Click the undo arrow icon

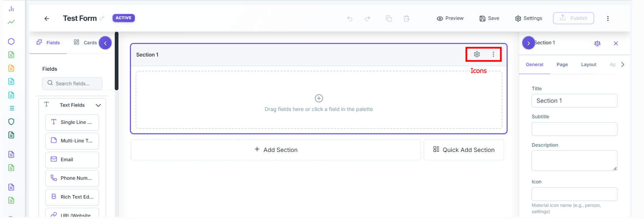click(350, 19)
